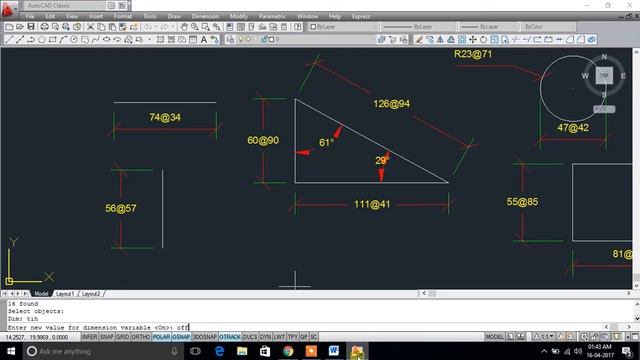This screenshot has width=640, height=360.
Task: Toggle OSNAP in status bar
Action: [x=181, y=337]
